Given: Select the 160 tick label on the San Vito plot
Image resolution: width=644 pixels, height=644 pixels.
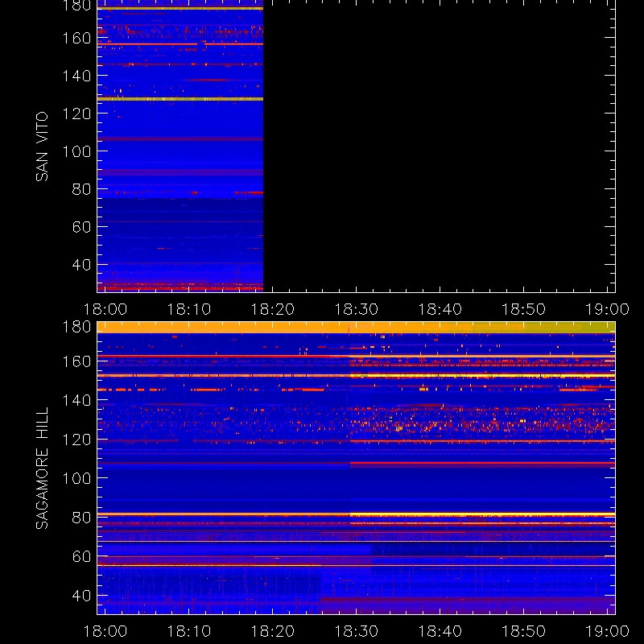Looking at the screenshot, I should [x=76, y=38].
